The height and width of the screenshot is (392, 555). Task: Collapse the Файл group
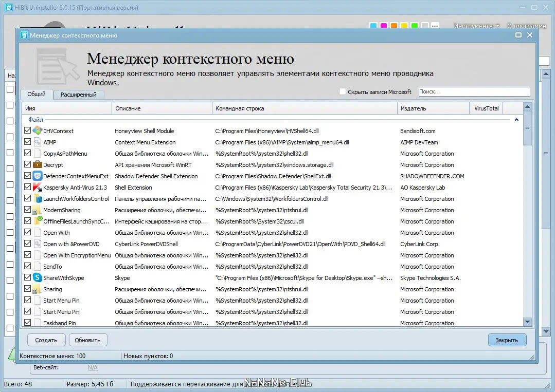(516, 120)
